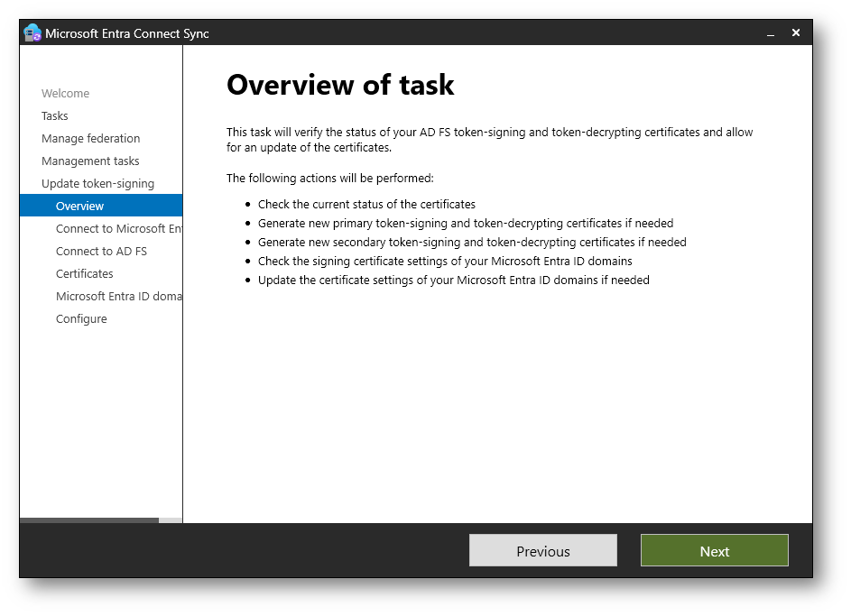The width and height of the screenshot is (851, 616).
Task: Open the Connect to AD FS step
Action: tap(101, 252)
